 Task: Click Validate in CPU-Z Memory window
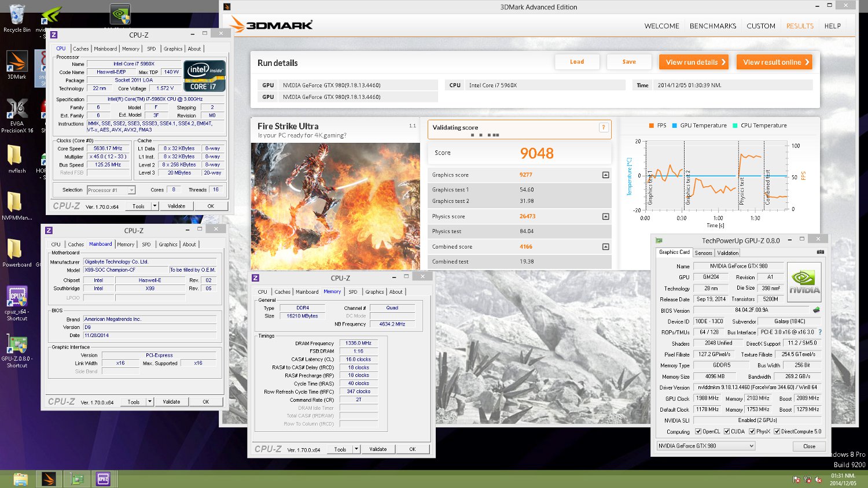[378, 449]
